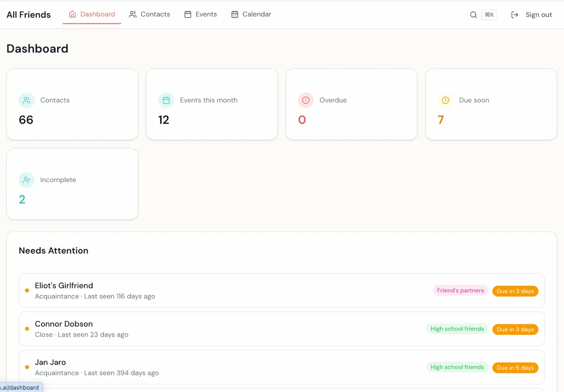Click the Sign out button
The height and width of the screenshot is (392, 564).
(538, 14)
